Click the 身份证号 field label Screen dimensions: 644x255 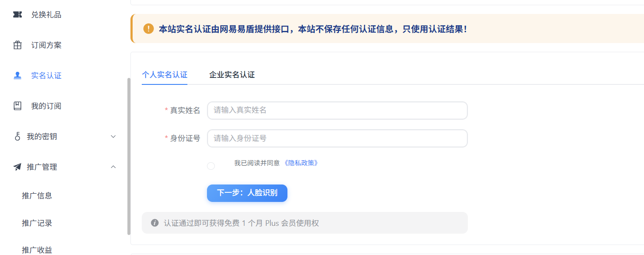(x=185, y=138)
